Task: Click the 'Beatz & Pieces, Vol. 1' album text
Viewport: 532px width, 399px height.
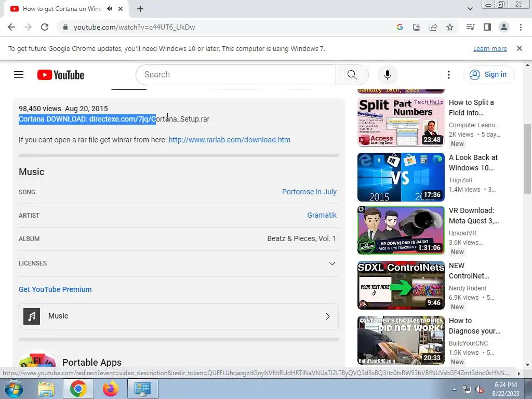Action: pyautogui.click(x=302, y=238)
